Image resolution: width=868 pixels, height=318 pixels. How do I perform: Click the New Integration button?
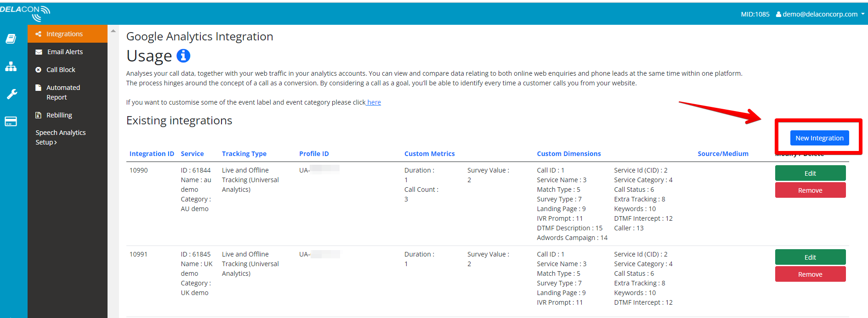tap(819, 138)
